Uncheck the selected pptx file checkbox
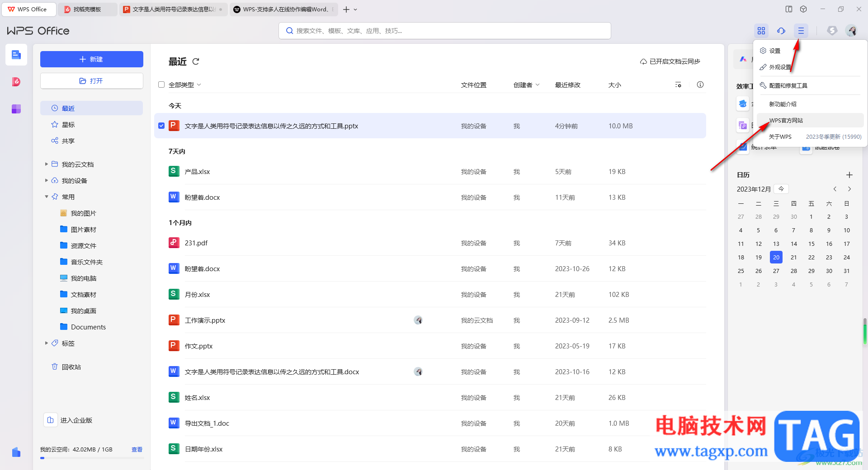This screenshot has height=470, width=868. (161, 126)
